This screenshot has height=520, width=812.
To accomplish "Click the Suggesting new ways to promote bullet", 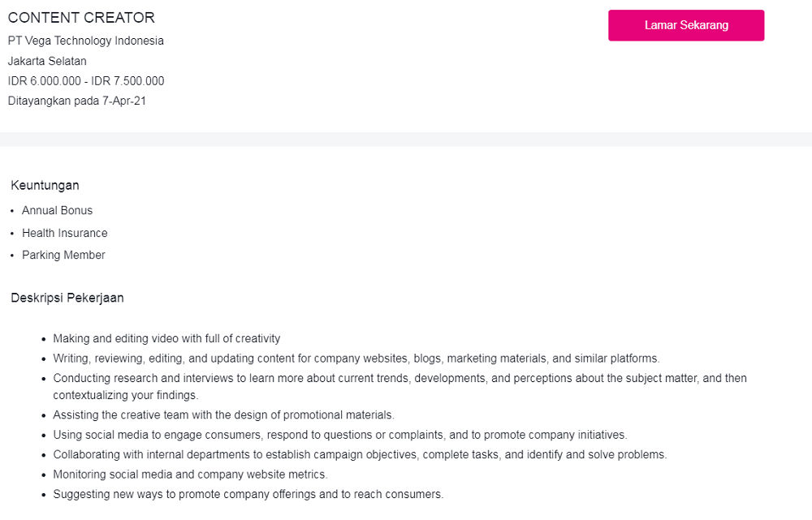I will [x=248, y=494].
